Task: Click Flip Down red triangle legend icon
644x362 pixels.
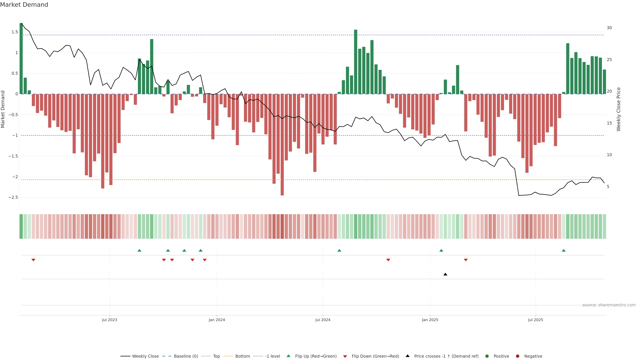Action: tap(345, 356)
